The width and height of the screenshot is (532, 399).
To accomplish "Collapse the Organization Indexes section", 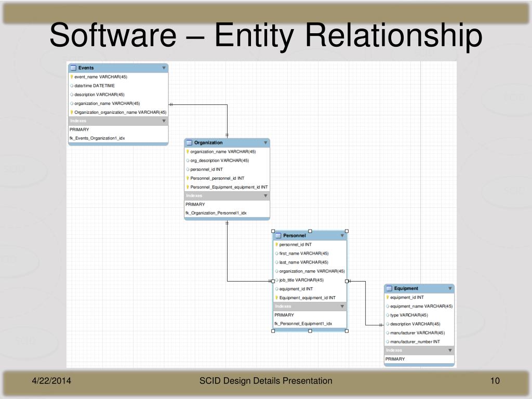I will pyautogui.click(x=265, y=196).
